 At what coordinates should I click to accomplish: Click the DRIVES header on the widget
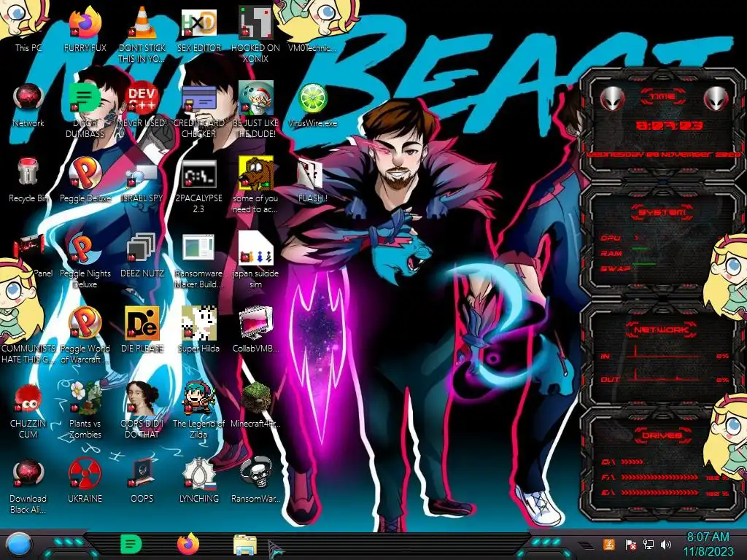click(x=662, y=435)
